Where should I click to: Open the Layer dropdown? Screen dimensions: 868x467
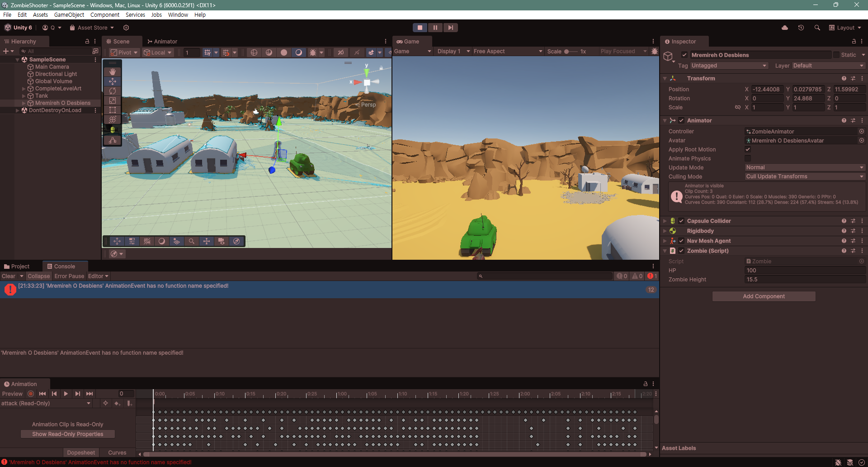point(829,66)
